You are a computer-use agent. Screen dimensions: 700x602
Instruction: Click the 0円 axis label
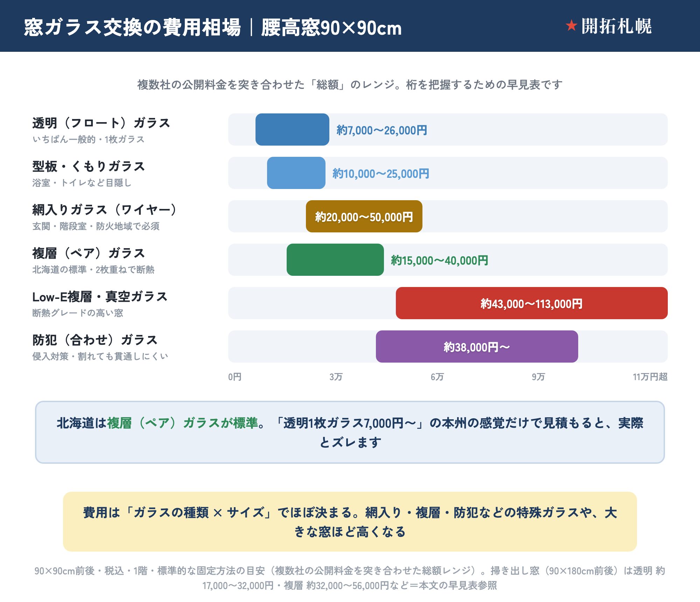[x=235, y=377]
